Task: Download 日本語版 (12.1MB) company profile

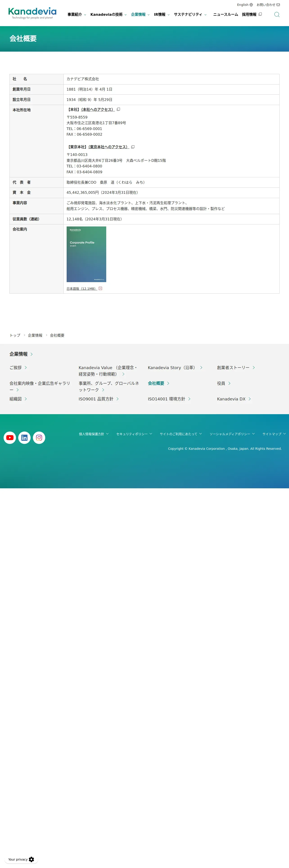Action: click(x=82, y=289)
